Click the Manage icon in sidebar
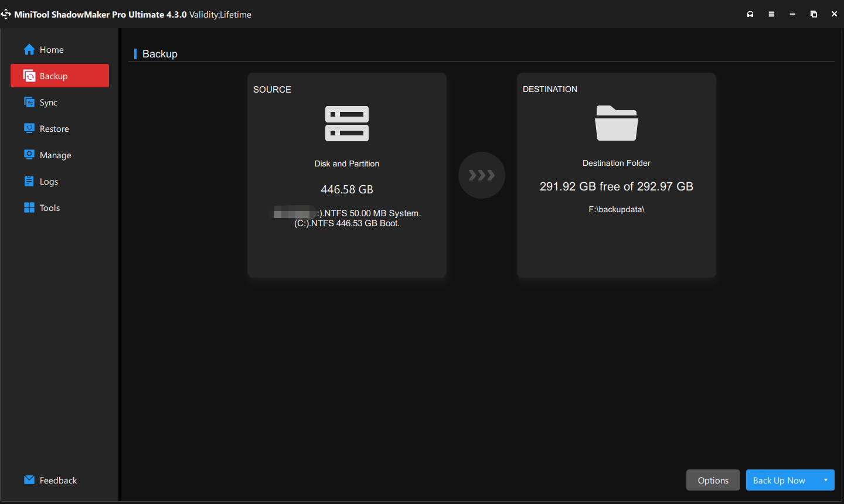This screenshot has width=844, height=504. point(29,155)
